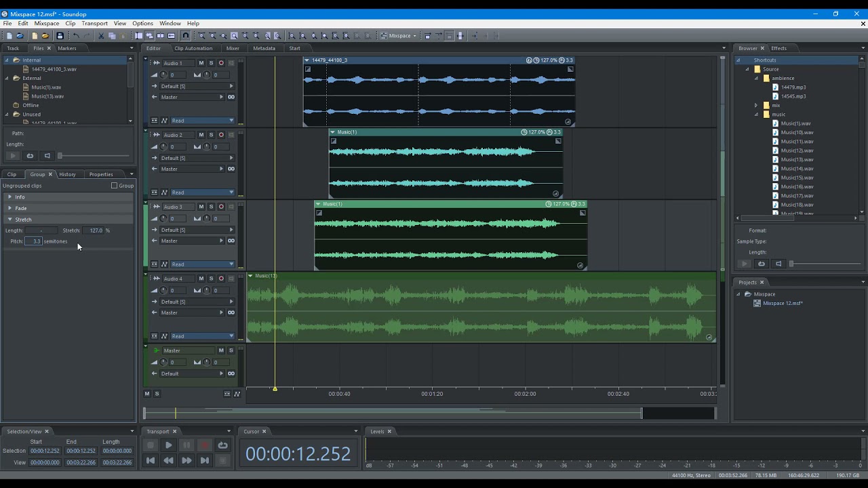Solo the Audio 4 track

click(x=211, y=279)
